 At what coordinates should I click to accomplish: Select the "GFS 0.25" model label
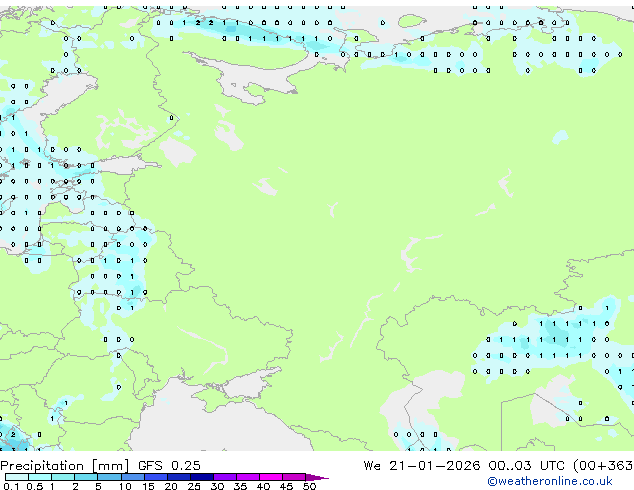pos(169,466)
